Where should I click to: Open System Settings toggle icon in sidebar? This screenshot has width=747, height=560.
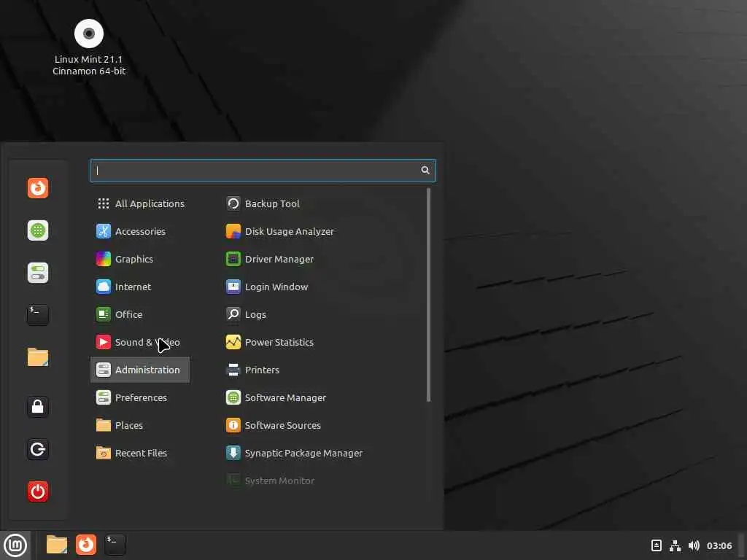point(38,273)
